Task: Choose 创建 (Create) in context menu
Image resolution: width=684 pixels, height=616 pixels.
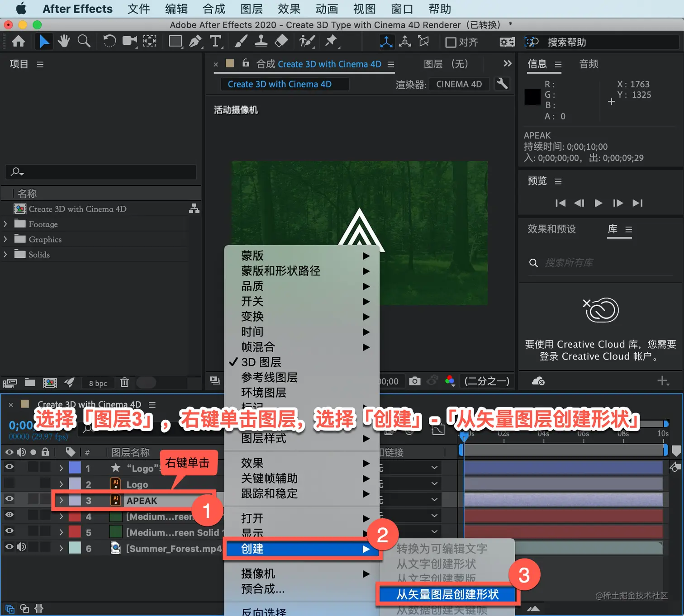Action: click(302, 549)
